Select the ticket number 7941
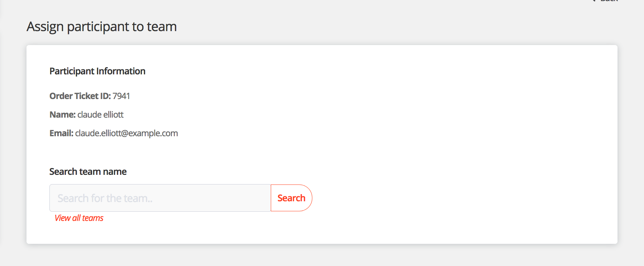 click(121, 96)
